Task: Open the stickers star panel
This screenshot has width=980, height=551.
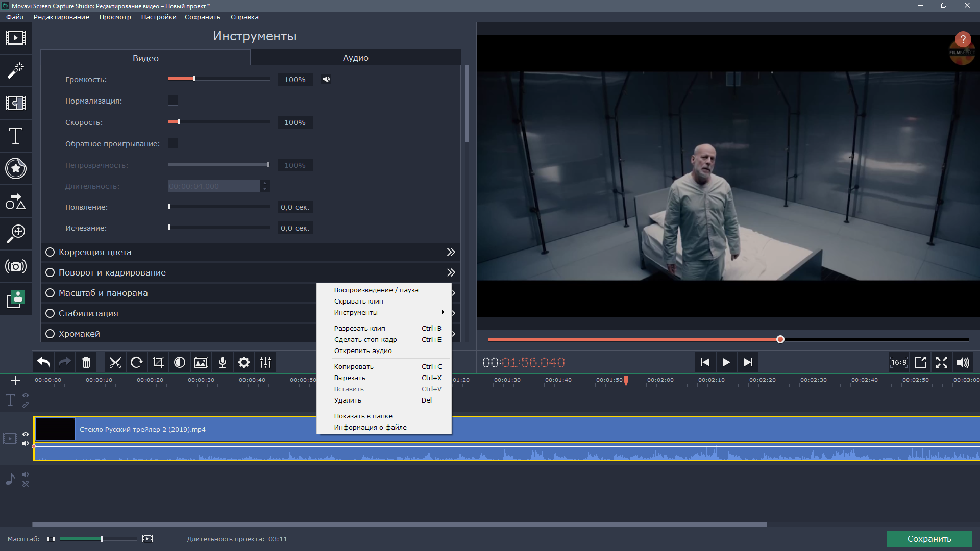Action: point(16,168)
